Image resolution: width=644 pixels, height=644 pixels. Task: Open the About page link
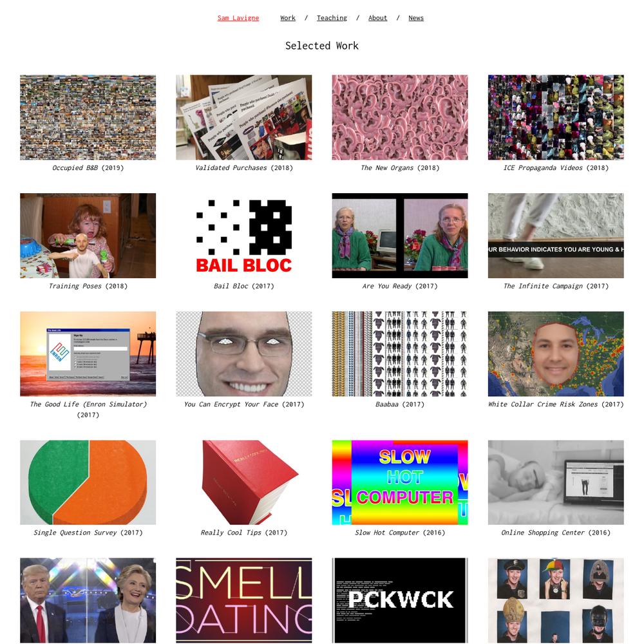(377, 17)
